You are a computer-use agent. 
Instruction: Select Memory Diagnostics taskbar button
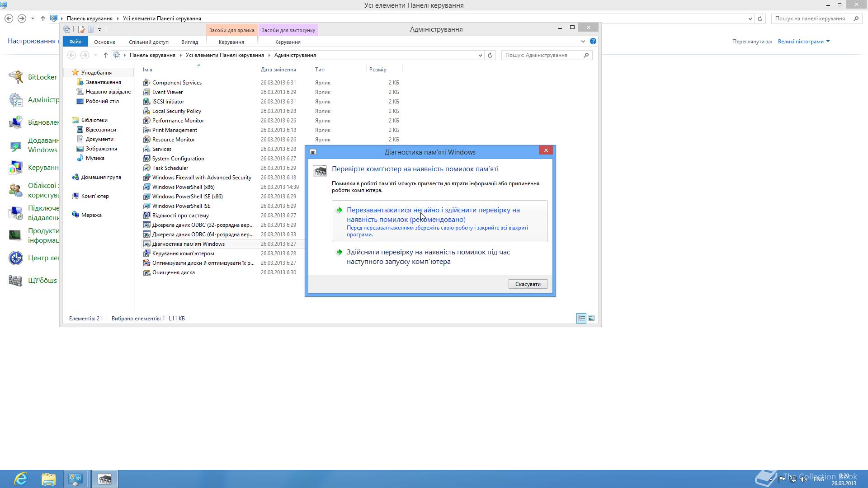pyautogui.click(x=104, y=479)
